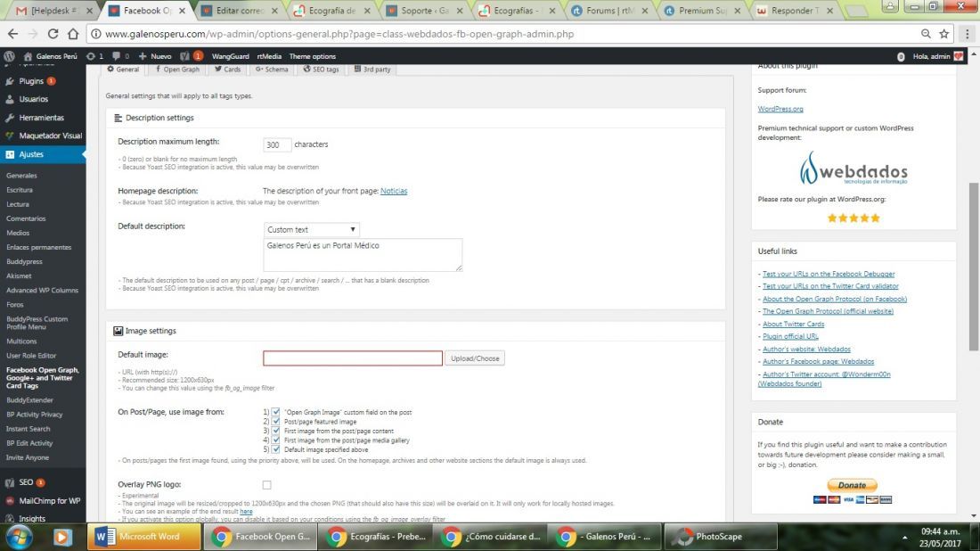980x551 pixels.
Task: Follow the Noticias front page link
Action: [x=394, y=191]
